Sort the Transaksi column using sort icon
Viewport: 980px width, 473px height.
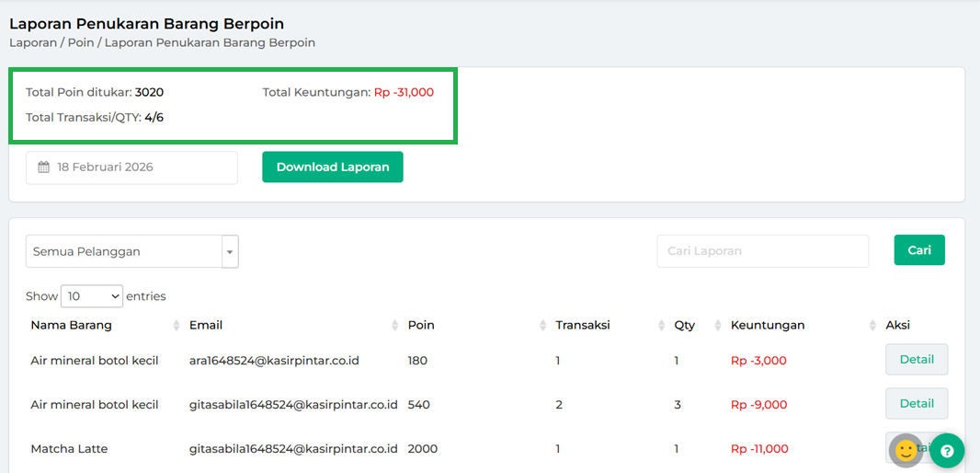[x=662, y=326]
